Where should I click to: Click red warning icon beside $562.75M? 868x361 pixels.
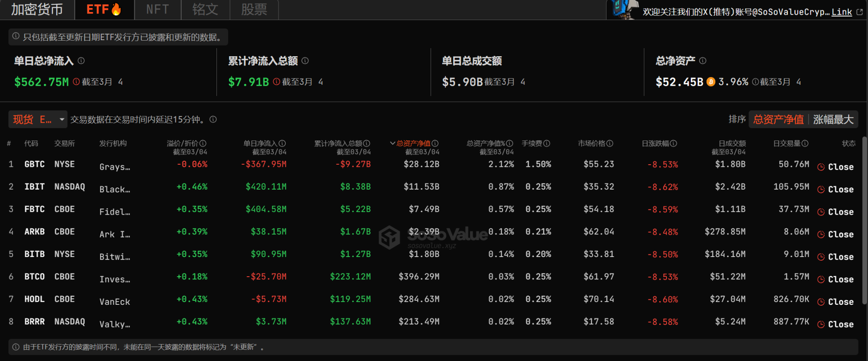click(x=76, y=82)
